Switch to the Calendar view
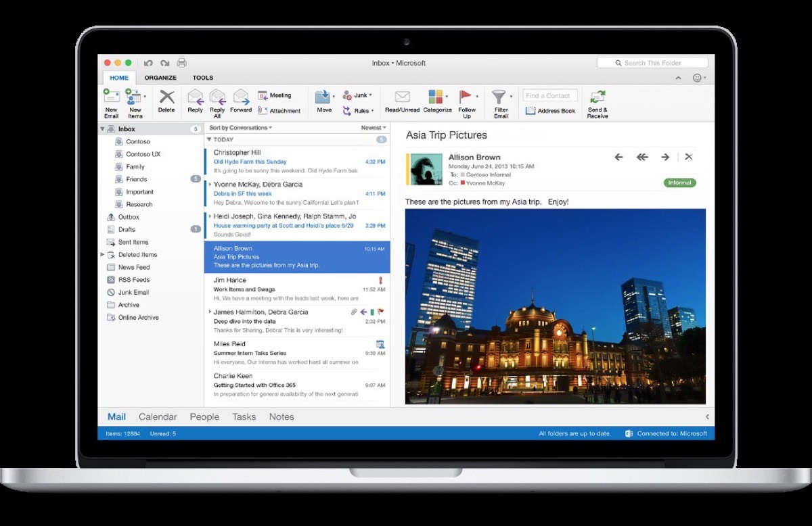 click(x=157, y=416)
